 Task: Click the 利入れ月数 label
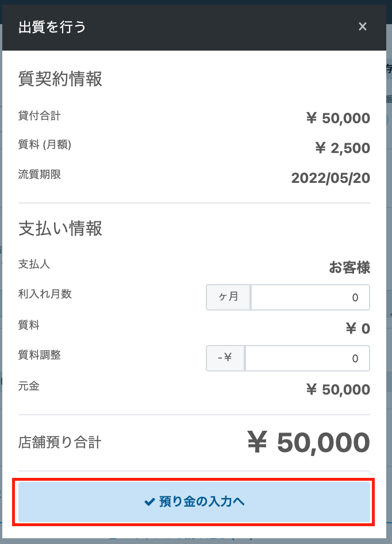[45, 294]
